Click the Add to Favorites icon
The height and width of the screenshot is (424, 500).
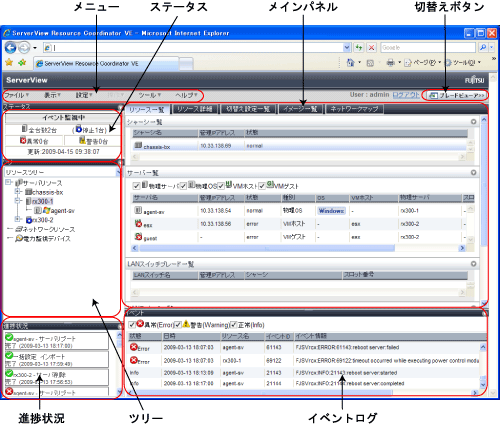(x=22, y=63)
